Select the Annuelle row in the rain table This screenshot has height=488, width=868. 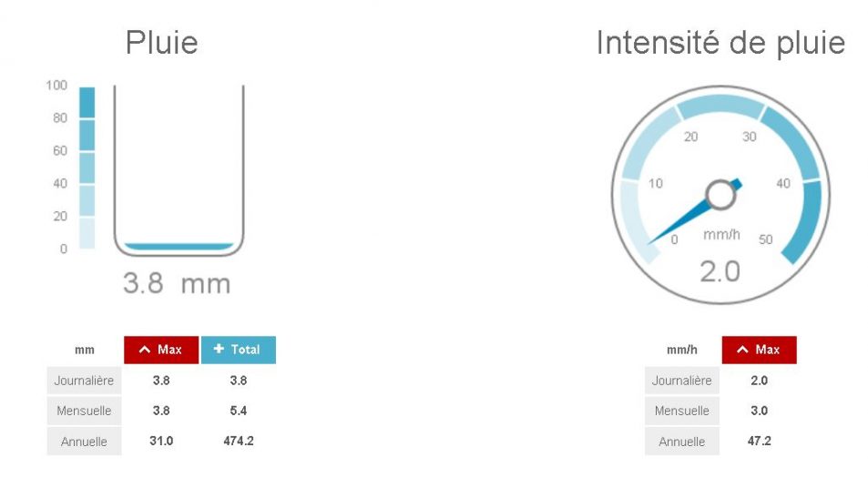84,442
